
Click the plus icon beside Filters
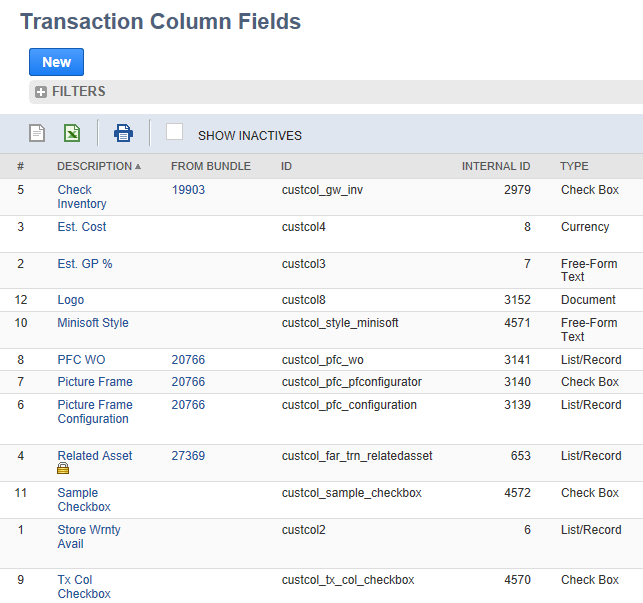[x=41, y=92]
